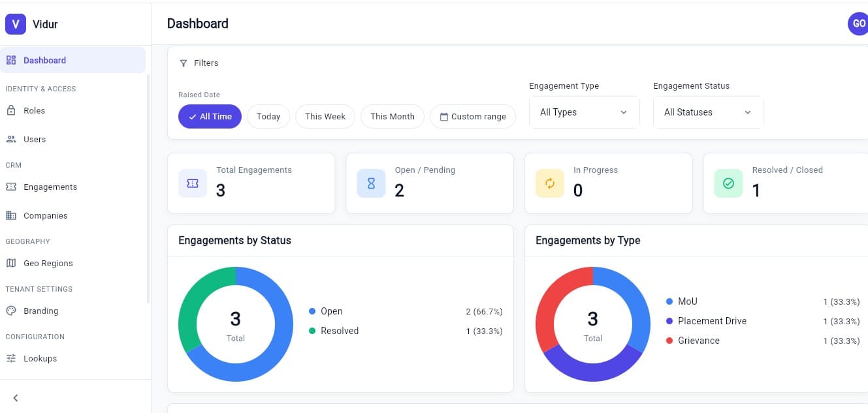This screenshot has height=413, width=868.
Task: Open Users in the sidebar
Action: [72, 139]
